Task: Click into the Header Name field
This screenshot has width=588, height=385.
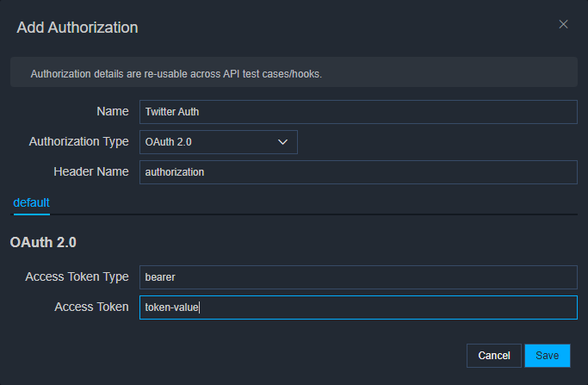Action: 358,172
